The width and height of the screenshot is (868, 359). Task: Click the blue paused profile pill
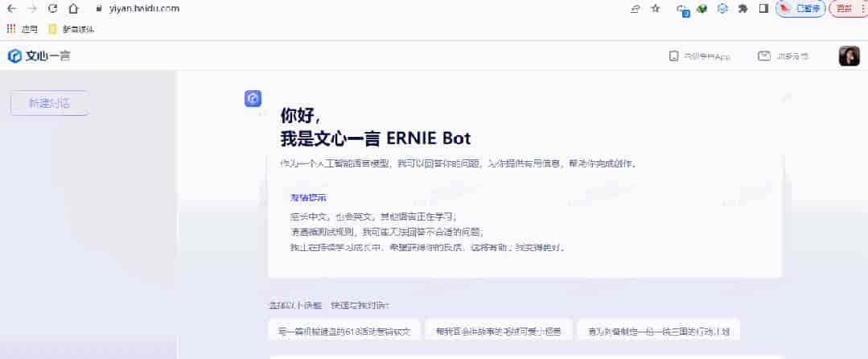(800, 9)
